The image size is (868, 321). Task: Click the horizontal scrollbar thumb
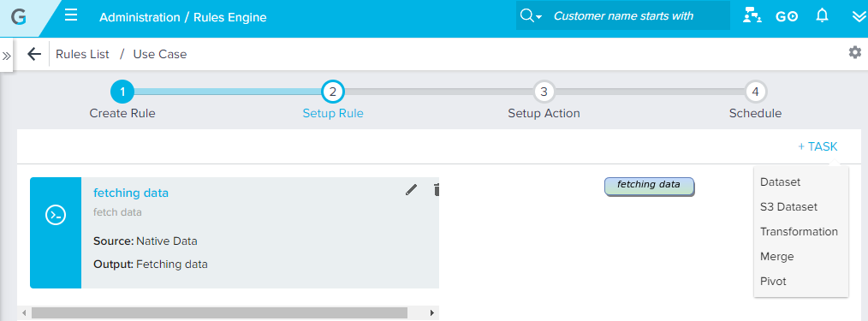pyautogui.click(x=219, y=313)
